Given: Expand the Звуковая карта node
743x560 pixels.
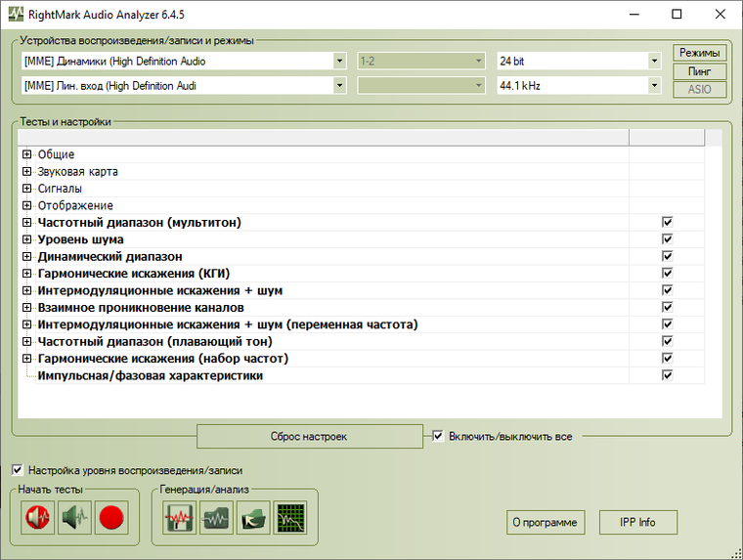Looking at the screenshot, I should tap(27, 171).
